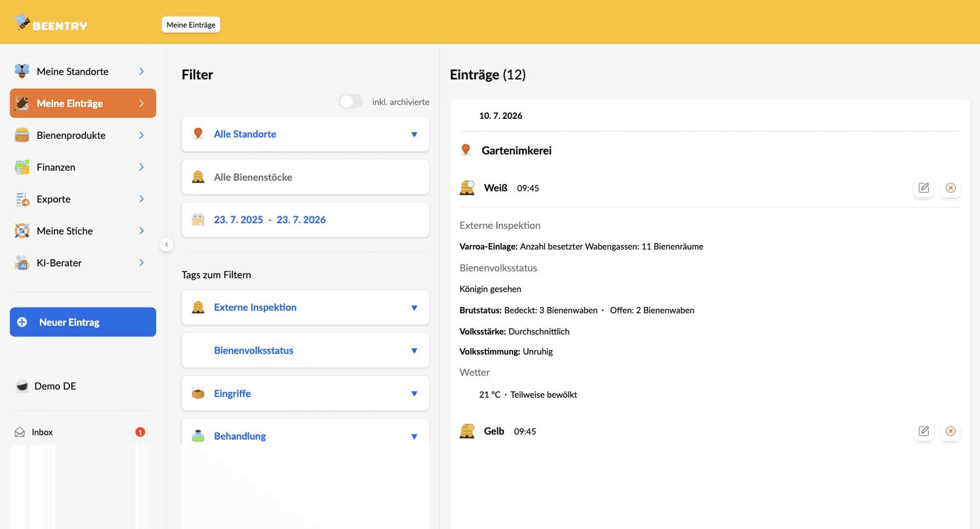Click the pin icon next to Gartenimkerei
Image resolution: width=980 pixels, height=529 pixels.
(466, 150)
